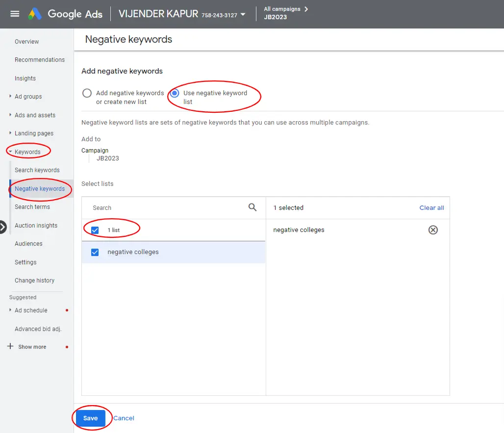The height and width of the screenshot is (433, 504).
Task: Click Landing pages label
Action: tap(34, 133)
